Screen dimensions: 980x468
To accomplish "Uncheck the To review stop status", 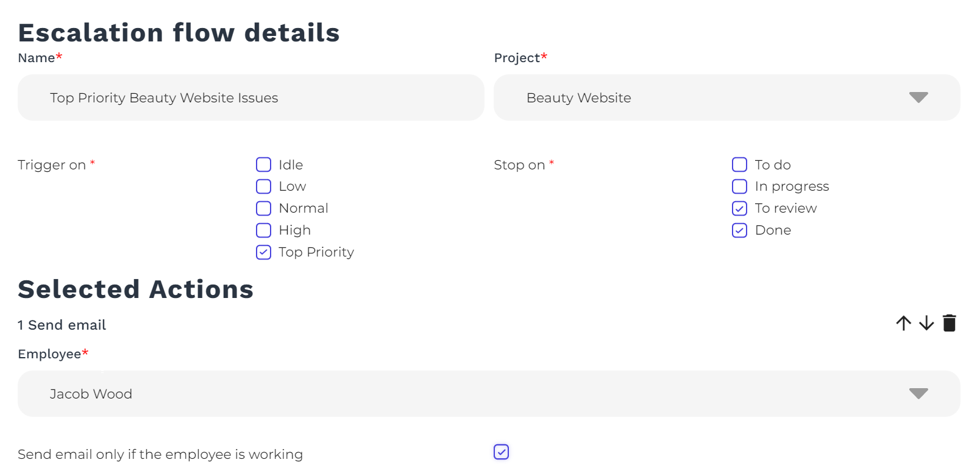I will click(739, 208).
